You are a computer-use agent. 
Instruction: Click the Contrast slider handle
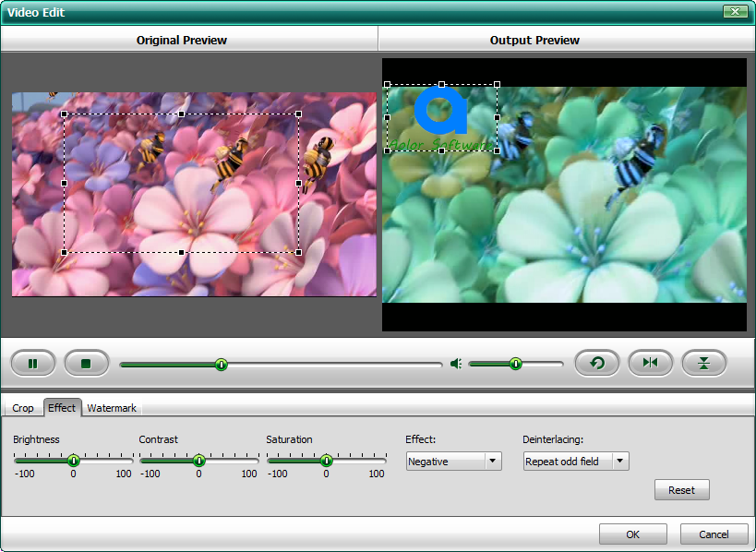point(198,460)
